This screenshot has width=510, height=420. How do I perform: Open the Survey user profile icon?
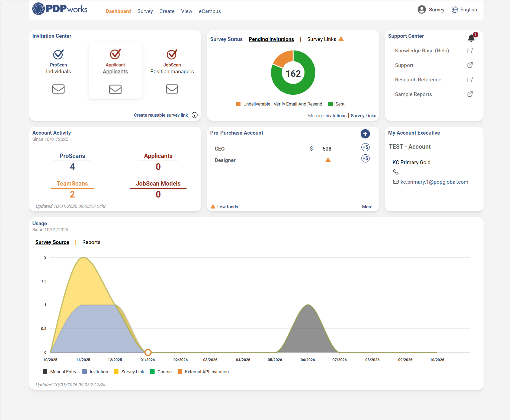(422, 10)
